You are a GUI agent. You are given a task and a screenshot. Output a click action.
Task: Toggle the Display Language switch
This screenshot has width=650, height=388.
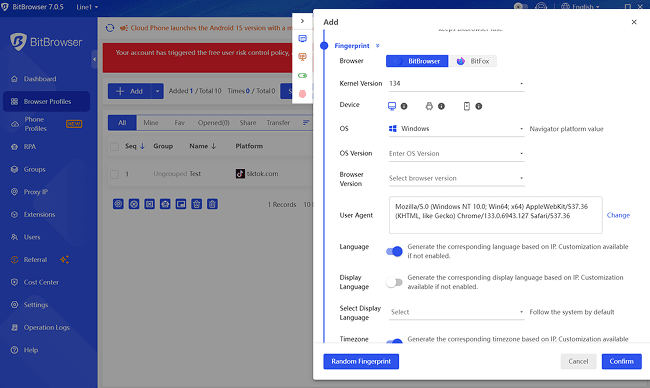click(394, 282)
